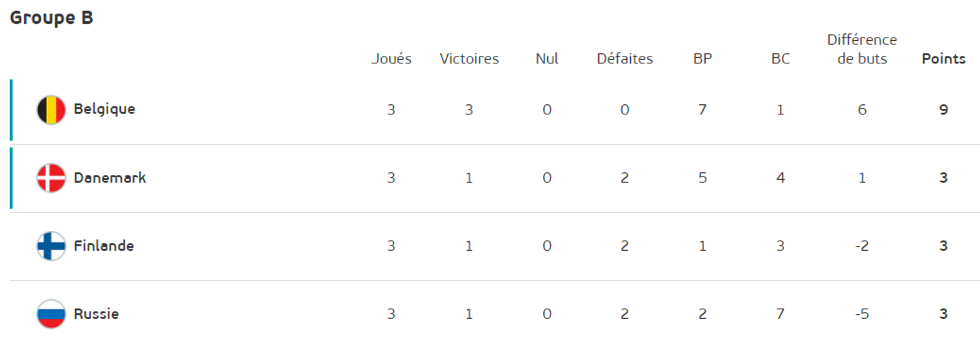980x342 pixels.
Task: Click Danemark's 5 goals scored value
Action: [702, 178]
